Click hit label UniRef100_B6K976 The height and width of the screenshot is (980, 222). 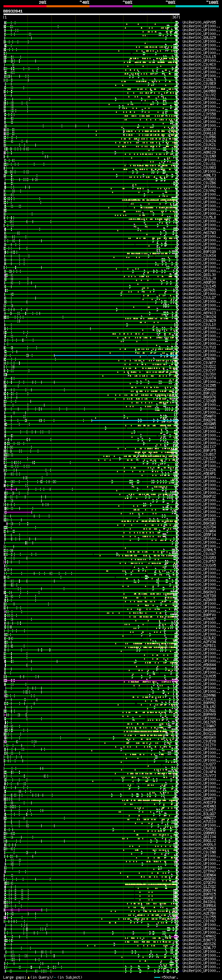(x=199, y=397)
